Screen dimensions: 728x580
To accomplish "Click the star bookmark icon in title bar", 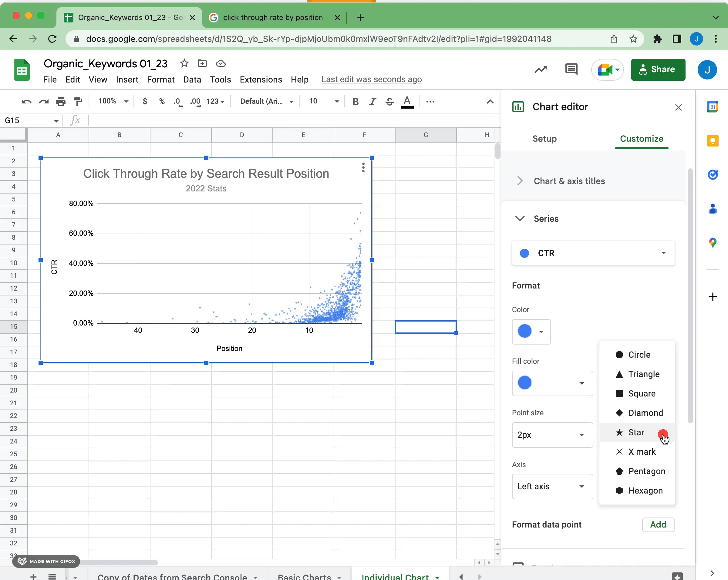I will tap(184, 63).
